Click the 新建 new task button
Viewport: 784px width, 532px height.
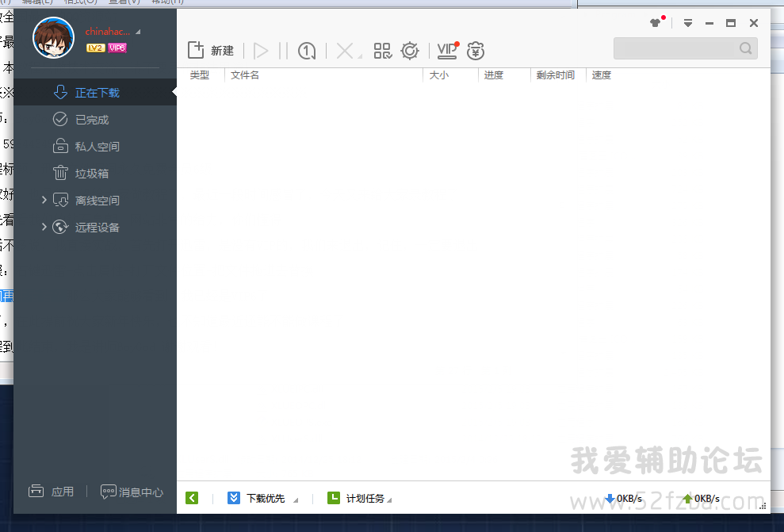click(211, 51)
